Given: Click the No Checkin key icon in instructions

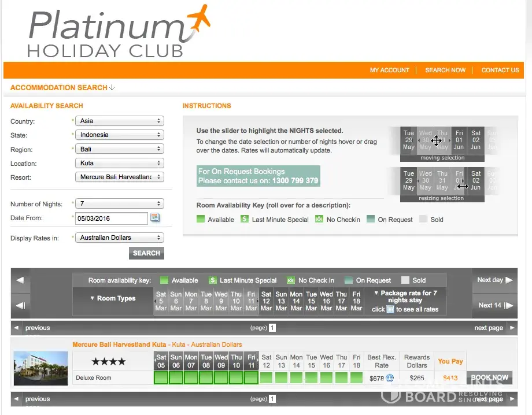Looking at the screenshot, I should click(x=319, y=220).
